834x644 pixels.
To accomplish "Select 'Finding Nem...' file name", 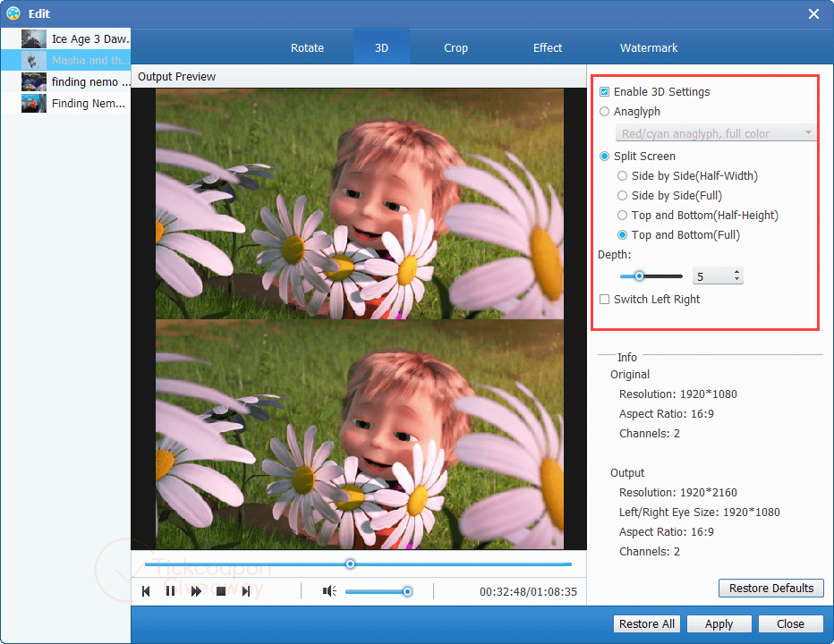I will pos(89,103).
